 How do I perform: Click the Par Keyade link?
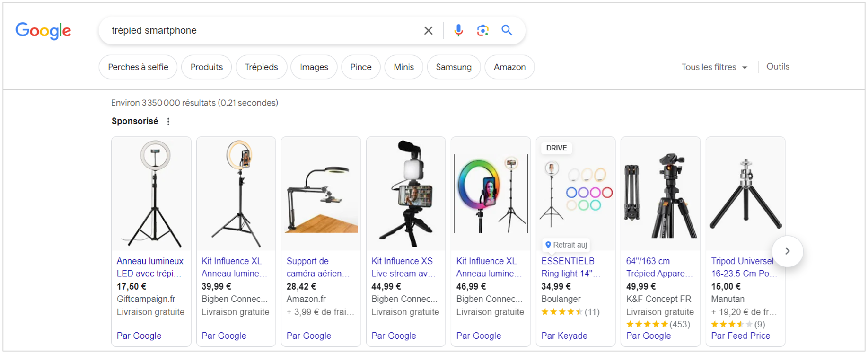point(564,336)
